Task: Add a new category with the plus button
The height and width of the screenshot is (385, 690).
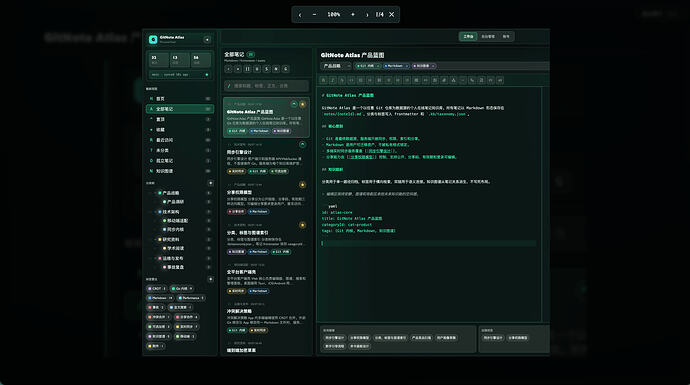Action: tap(210, 183)
